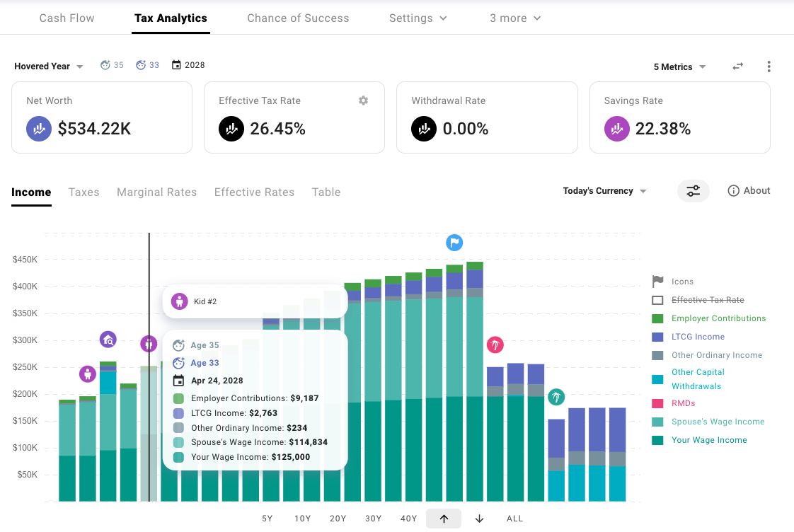Open the three-dot overflow menu
This screenshot has height=532, width=794.
point(769,66)
